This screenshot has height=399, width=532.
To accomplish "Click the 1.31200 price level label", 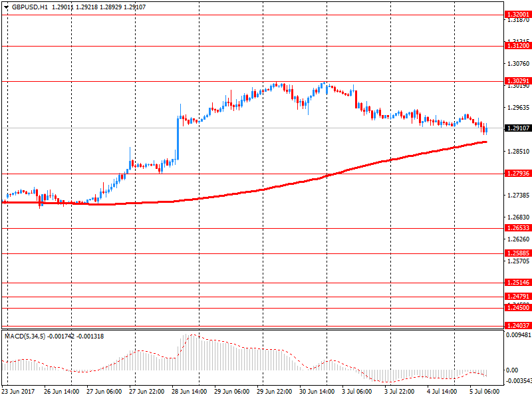I will tap(518, 46).
